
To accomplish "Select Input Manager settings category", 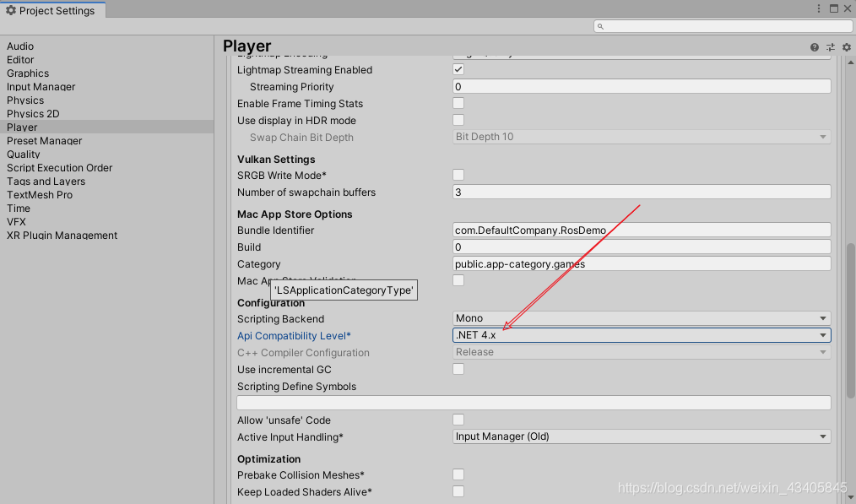I will pos(41,87).
